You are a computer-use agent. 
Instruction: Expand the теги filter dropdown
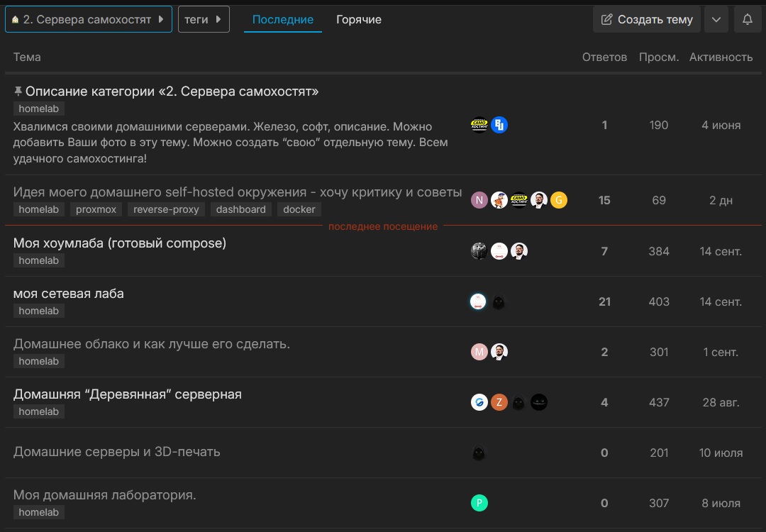tap(204, 20)
